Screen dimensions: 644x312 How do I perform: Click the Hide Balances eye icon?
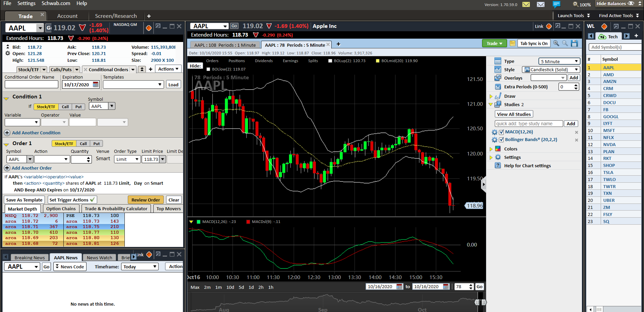(x=631, y=4)
